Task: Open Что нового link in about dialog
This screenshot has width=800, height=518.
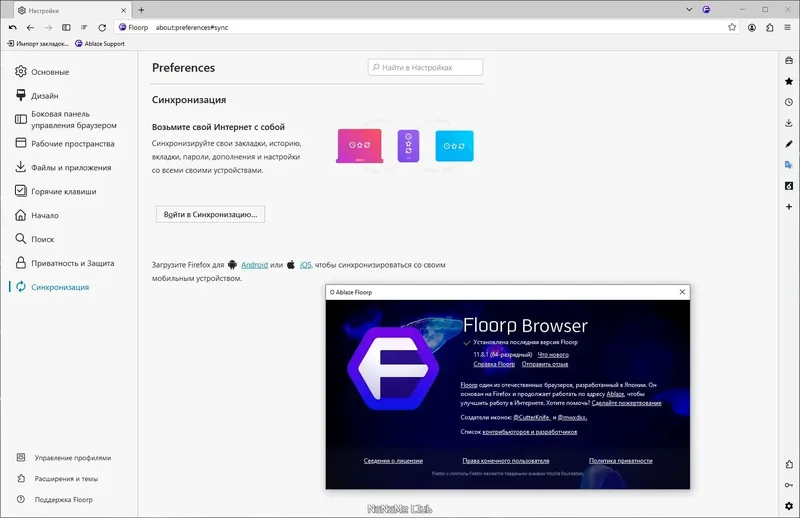Action: coord(553,355)
